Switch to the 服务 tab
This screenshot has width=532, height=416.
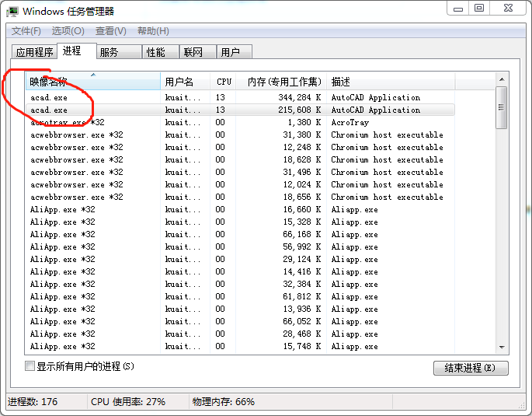(109, 52)
